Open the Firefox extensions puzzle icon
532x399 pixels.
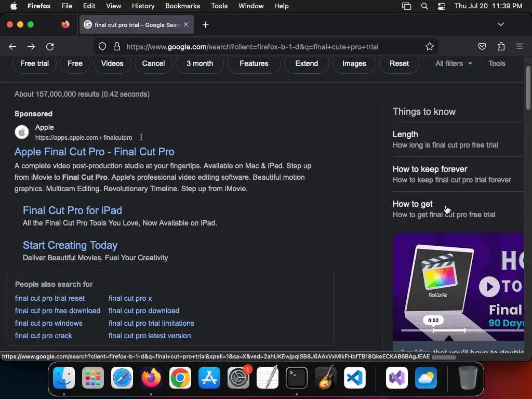[x=501, y=46]
